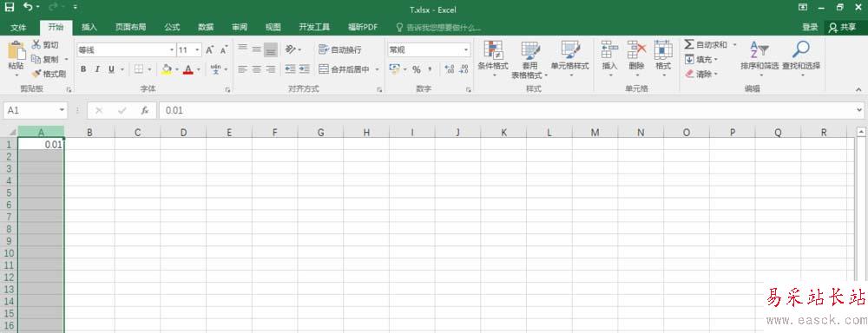Collapse the ribbon with the chevron
The image size is (868, 333).
(x=858, y=89)
